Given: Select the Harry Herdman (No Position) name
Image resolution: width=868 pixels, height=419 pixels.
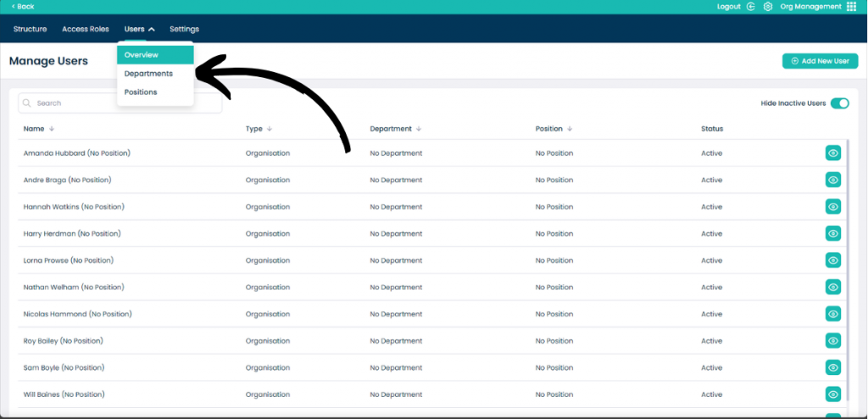Looking at the screenshot, I should [x=72, y=233].
